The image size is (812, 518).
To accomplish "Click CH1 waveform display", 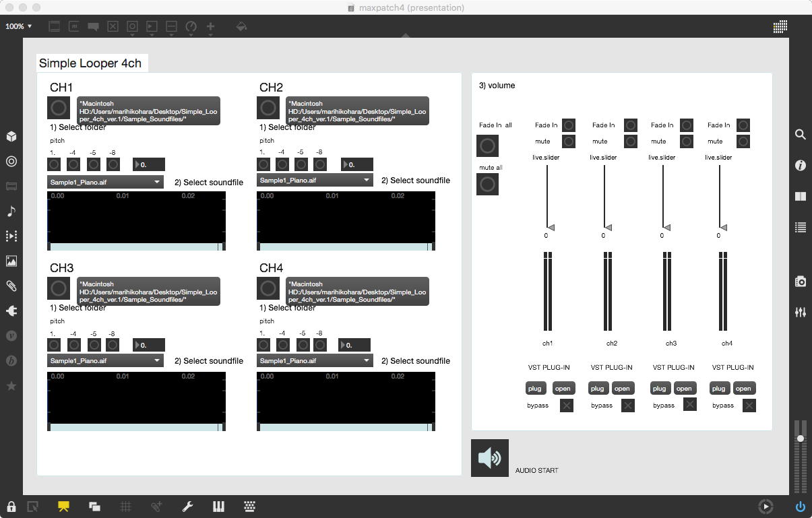I will click(x=136, y=221).
